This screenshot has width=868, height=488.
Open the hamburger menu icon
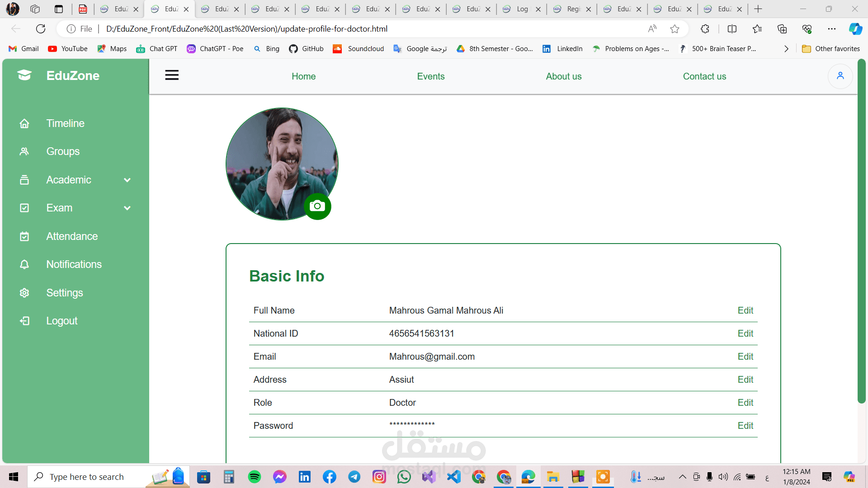pyautogui.click(x=172, y=75)
